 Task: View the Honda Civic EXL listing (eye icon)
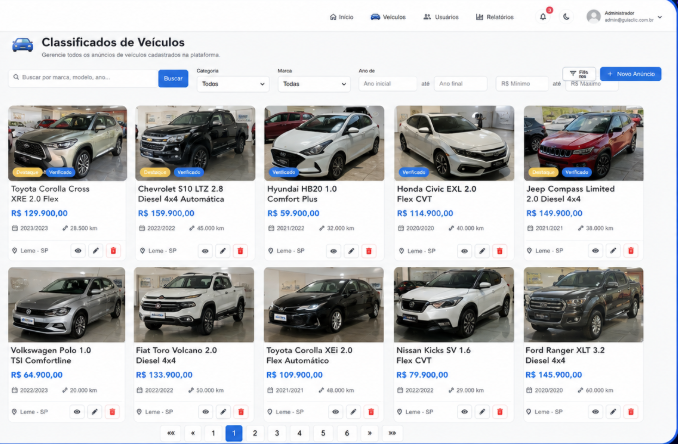tap(464, 251)
